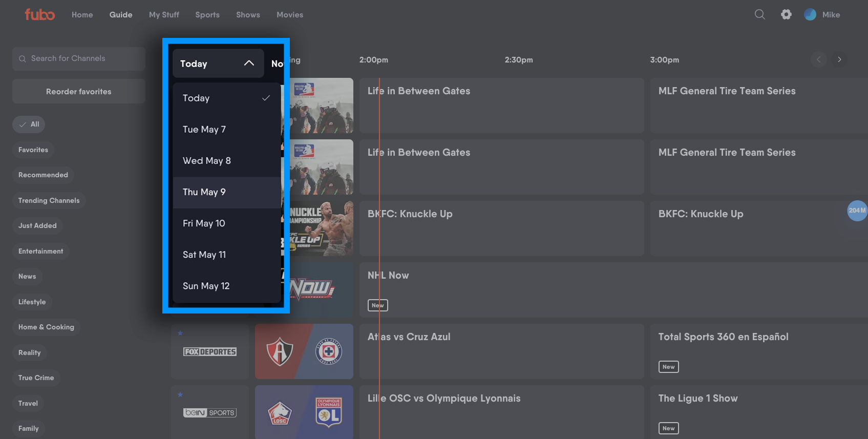Viewport: 868px width, 439px height.
Task: Open settings gear icon
Action: [786, 15]
